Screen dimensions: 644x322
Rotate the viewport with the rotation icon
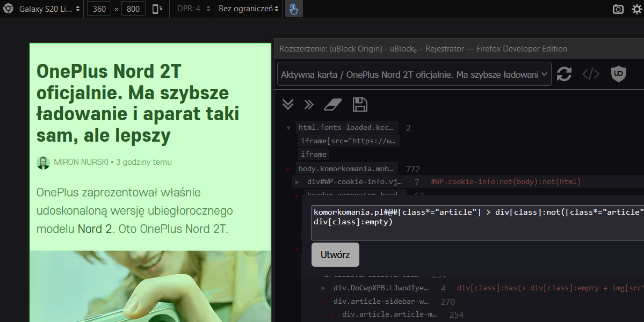pyautogui.click(x=156, y=9)
